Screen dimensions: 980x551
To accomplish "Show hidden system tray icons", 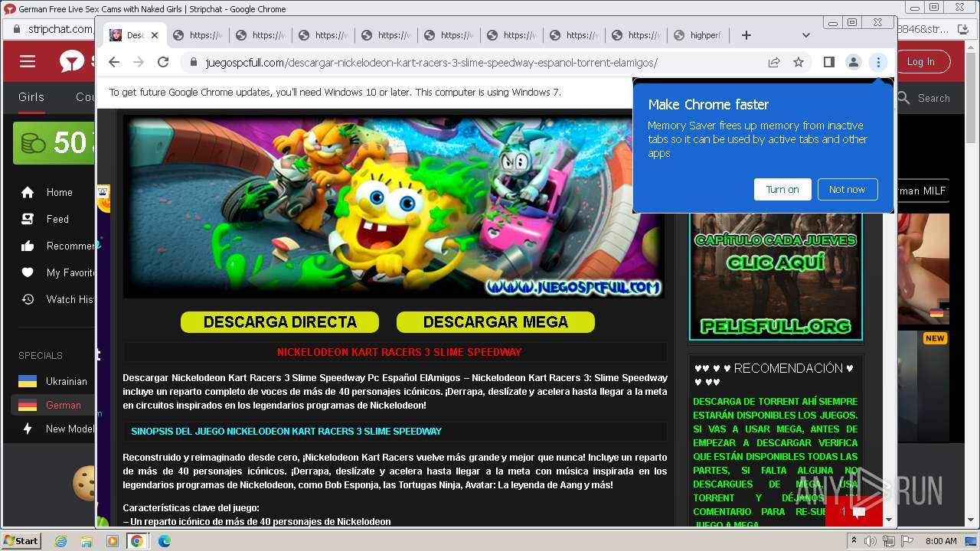I will click(854, 541).
